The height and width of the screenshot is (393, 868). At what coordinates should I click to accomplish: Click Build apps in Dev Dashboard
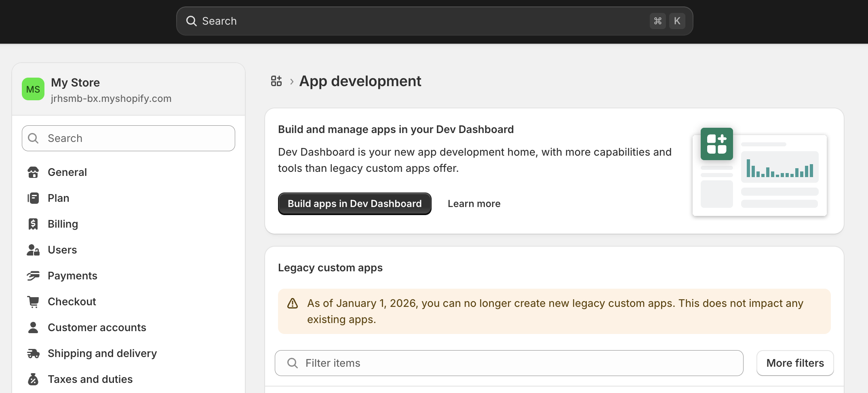click(x=354, y=203)
